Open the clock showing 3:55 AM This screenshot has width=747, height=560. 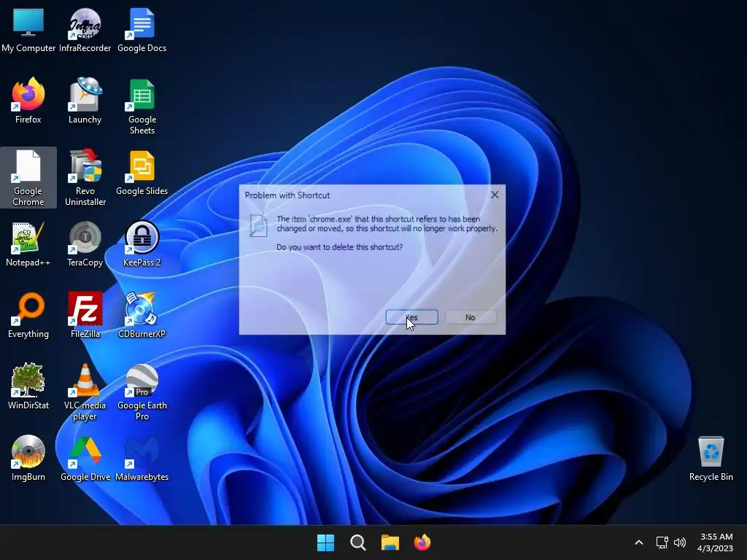(715, 542)
